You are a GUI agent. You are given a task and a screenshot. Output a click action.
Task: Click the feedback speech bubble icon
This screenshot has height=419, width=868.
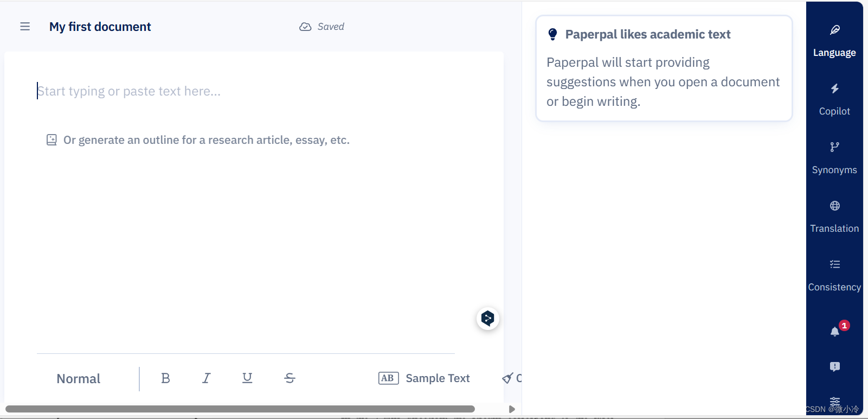tap(835, 367)
